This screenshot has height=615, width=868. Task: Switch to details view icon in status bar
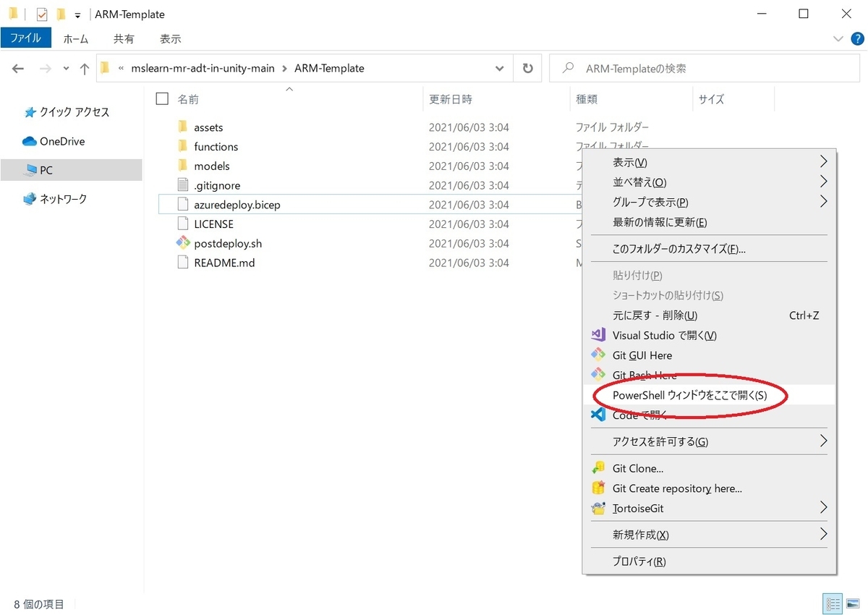point(833,603)
